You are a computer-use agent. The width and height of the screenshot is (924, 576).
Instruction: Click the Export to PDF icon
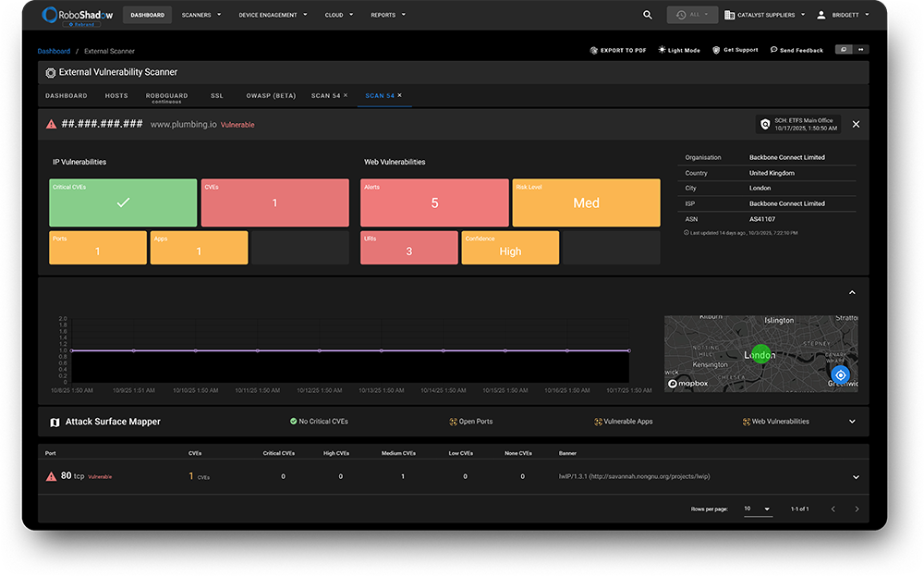[593, 50]
